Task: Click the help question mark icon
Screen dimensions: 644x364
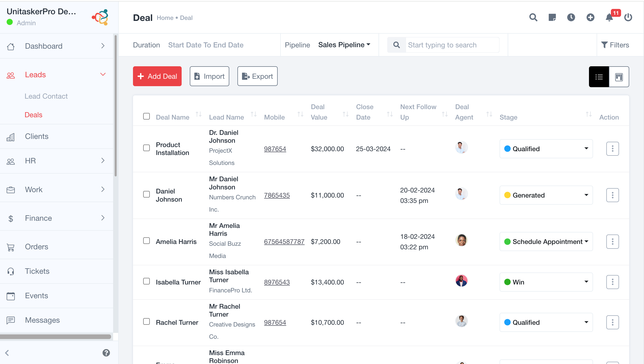Action: pos(106,353)
